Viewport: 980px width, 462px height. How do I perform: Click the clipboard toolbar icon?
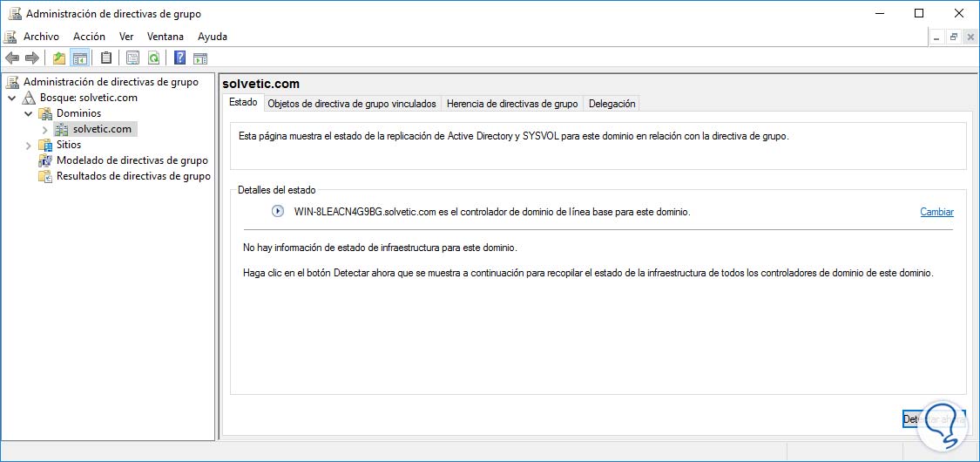(x=106, y=58)
